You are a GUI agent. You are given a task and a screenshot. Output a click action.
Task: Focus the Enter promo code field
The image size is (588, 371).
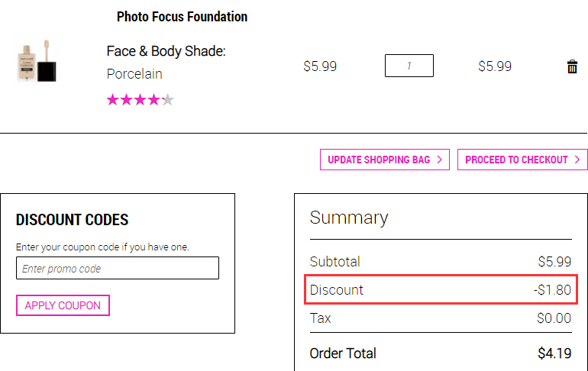(x=118, y=268)
